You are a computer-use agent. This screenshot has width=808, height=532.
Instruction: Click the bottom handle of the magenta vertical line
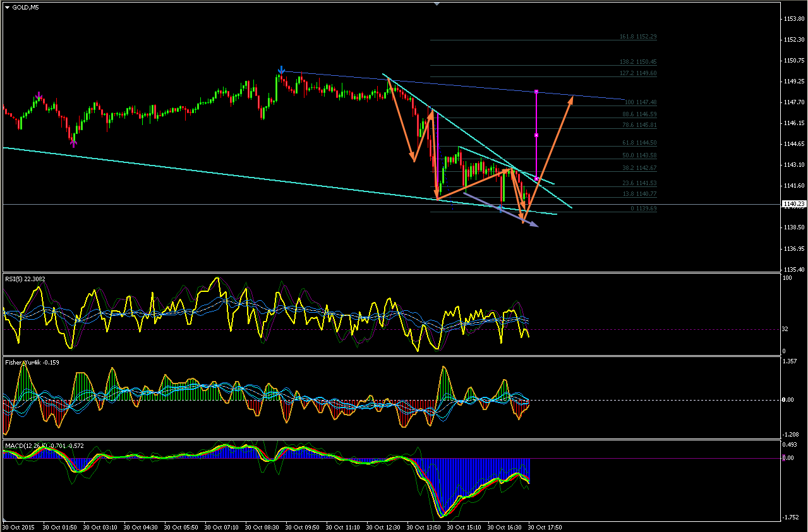536,179
